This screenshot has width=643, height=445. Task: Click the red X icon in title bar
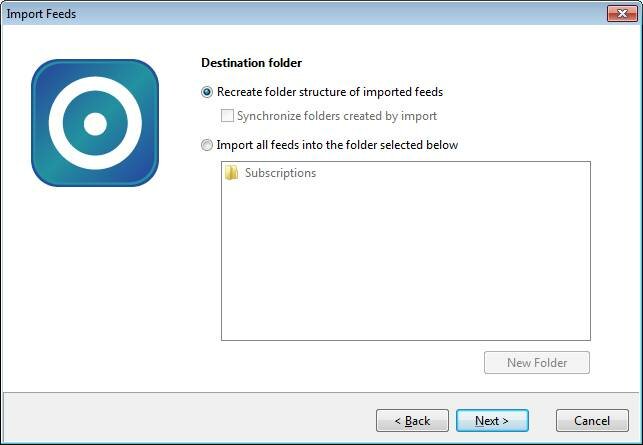(622, 14)
